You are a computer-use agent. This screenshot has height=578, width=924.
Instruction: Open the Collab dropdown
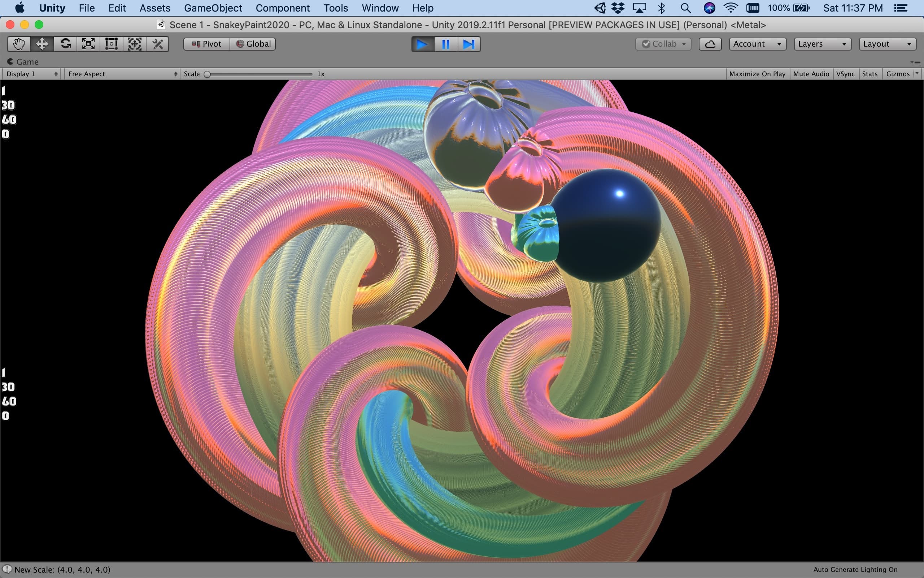pyautogui.click(x=663, y=44)
